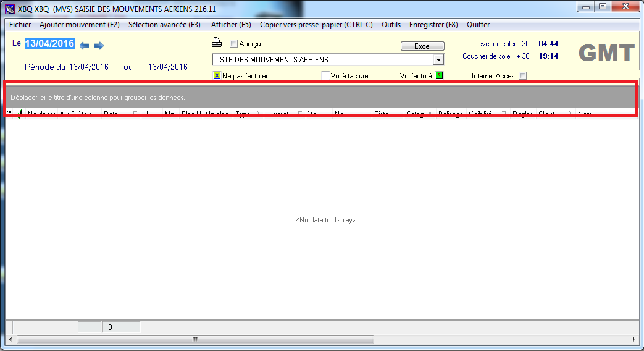Open the Date column filter arrow
Image resolution: width=644 pixels, height=351 pixels.
click(135, 114)
